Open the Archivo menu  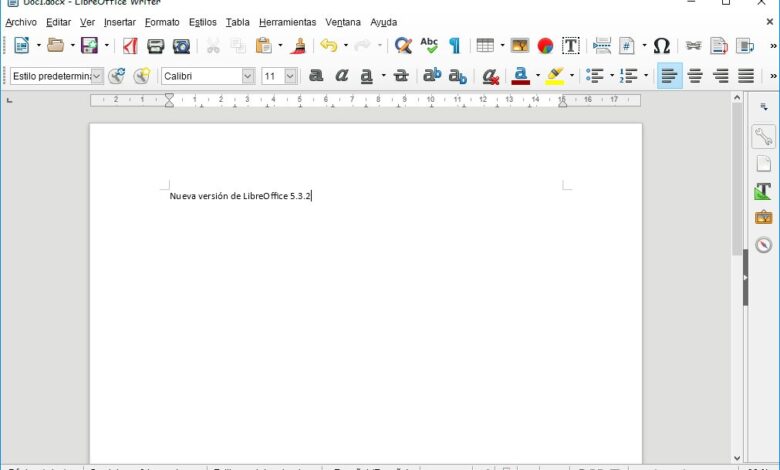pos(21,22)
